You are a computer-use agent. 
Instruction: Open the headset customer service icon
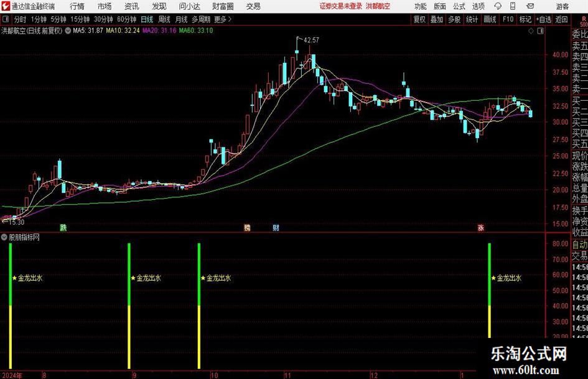(x=498, y=6)
